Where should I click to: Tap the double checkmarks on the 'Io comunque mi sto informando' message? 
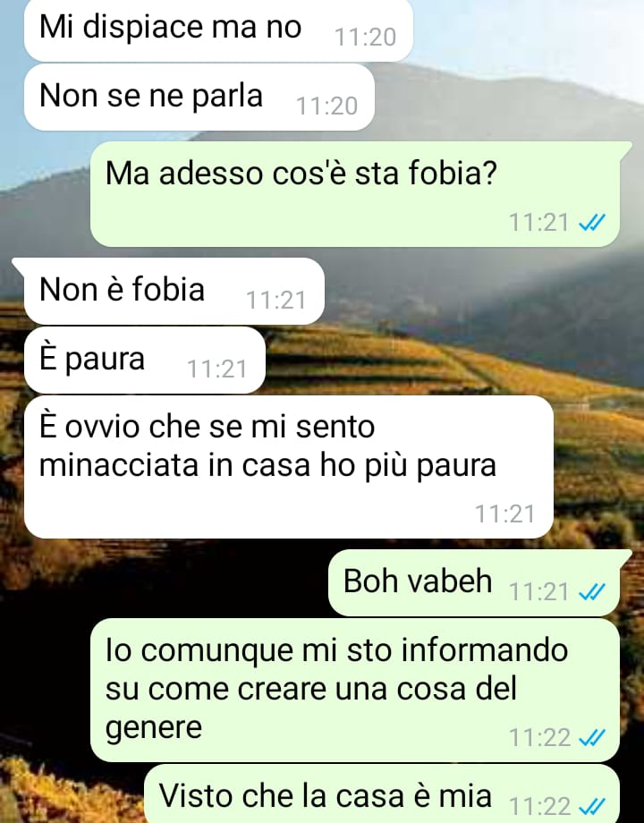click(x=591, y=738)
